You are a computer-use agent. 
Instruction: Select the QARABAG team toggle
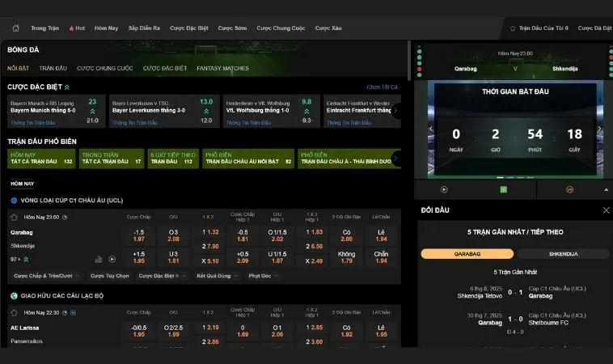[467, 254]
